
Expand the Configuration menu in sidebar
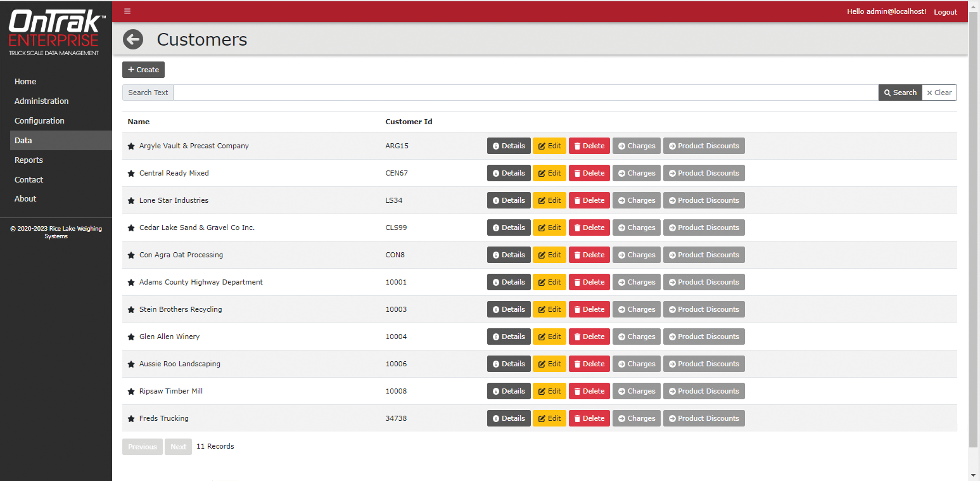coord(39,121)
